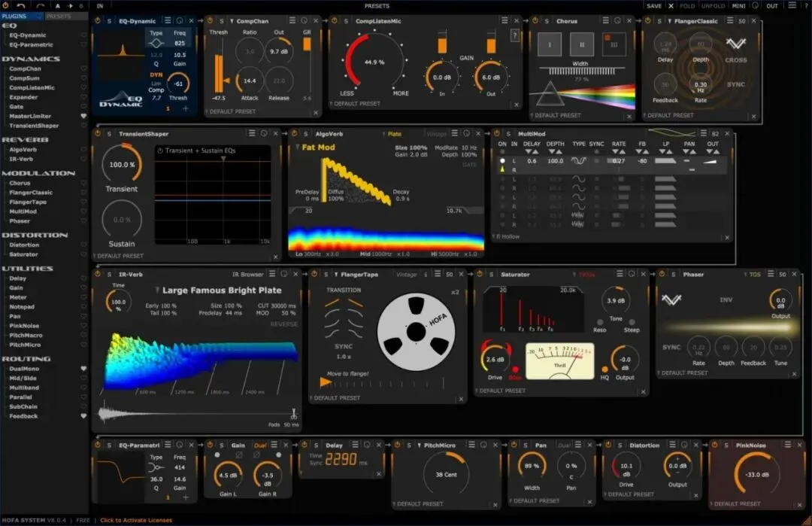Click the heart icon next to DualMono
This screenshot has width=812, height=526.
tap(83, 369)
